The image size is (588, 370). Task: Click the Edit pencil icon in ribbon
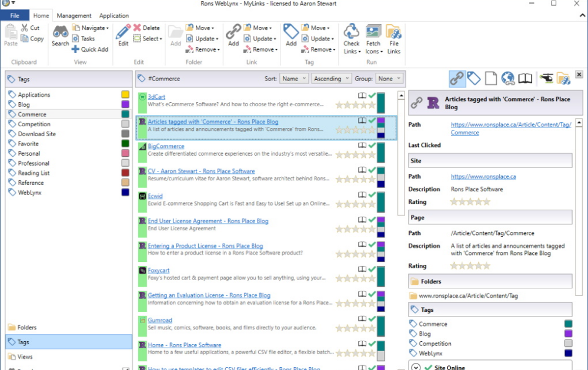[123, 32]
